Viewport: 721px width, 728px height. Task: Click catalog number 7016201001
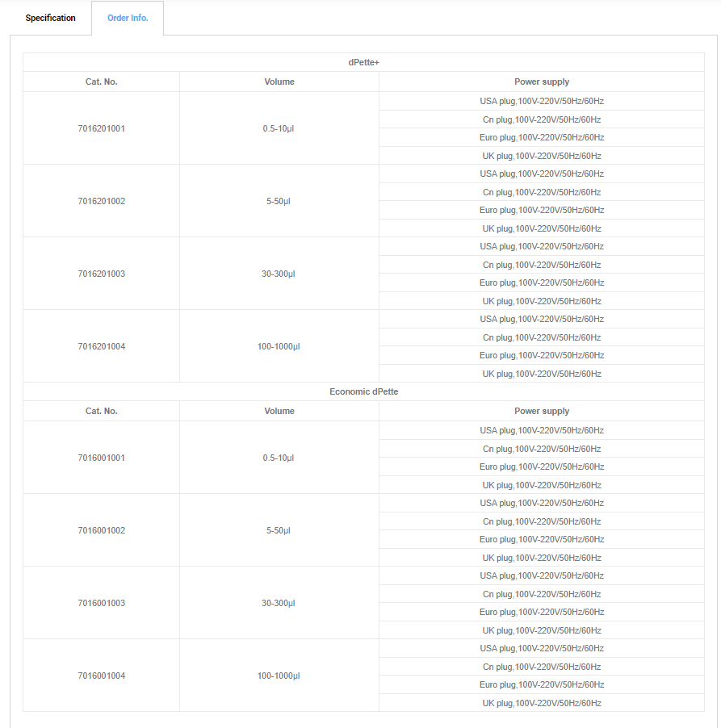tap(102, 128)
